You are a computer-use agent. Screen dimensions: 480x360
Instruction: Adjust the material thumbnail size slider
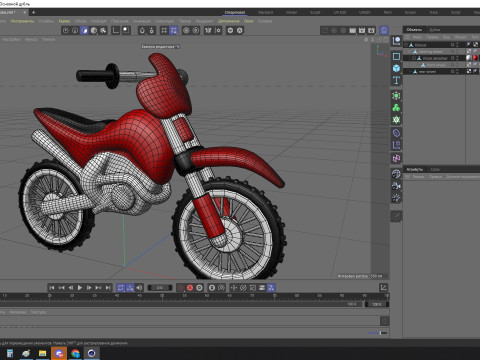(378, 333)
